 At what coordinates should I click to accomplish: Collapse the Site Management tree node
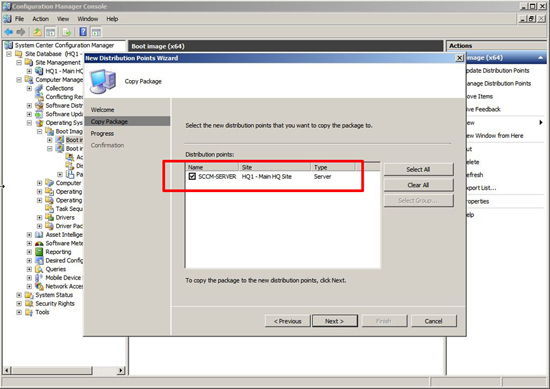pyautogui.click(x=19, y=62)
